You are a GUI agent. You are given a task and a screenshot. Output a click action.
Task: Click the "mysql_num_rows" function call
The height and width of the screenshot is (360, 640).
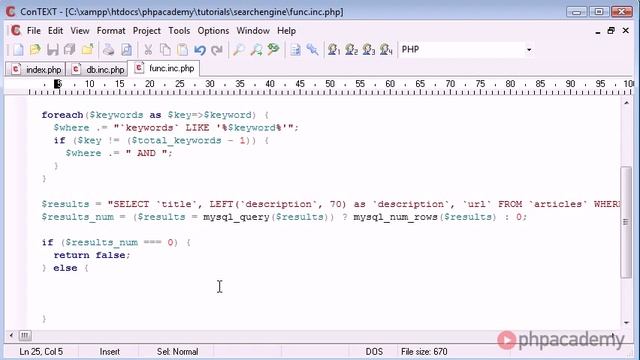tap(395, 217)
